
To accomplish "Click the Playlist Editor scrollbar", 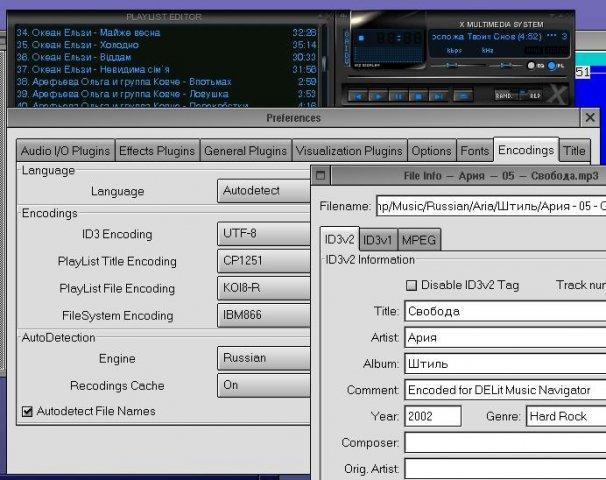I will coord(324,65).
